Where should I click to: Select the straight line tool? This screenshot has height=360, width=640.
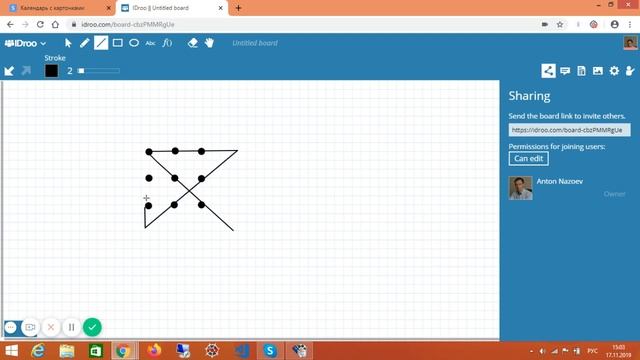coord(101,43)
